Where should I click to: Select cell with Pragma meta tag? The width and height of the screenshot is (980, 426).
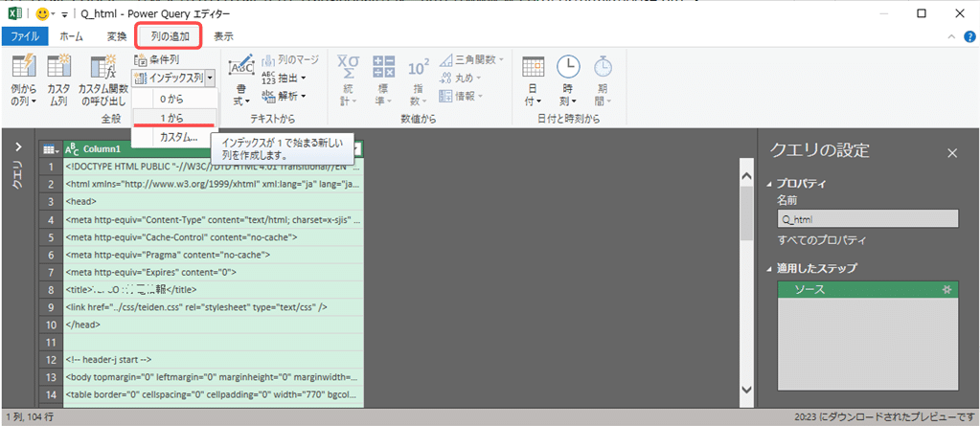coord(213,255)
